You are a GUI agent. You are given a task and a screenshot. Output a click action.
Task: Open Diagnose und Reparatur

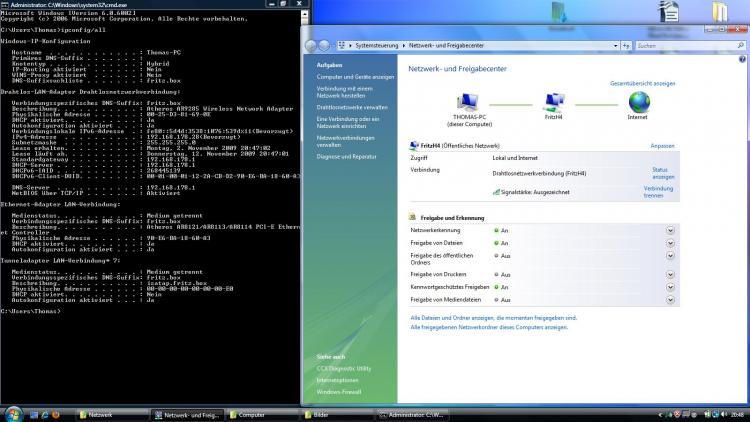[346, 156]
